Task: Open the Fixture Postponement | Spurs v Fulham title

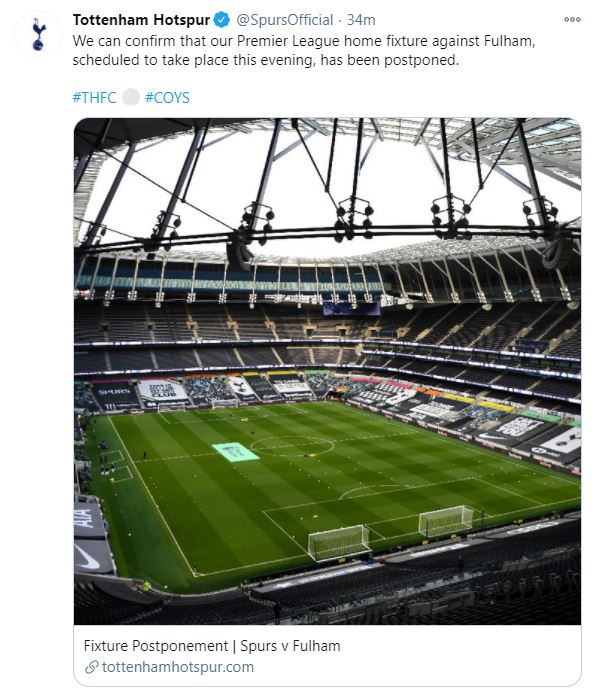Action: click(212, 646)
